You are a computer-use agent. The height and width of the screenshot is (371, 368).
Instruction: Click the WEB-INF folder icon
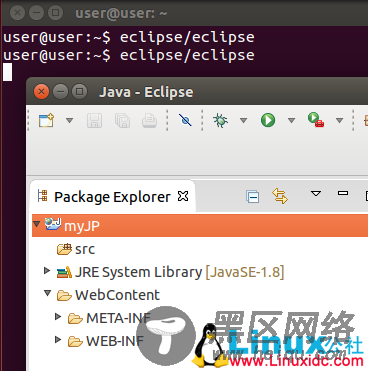[x=75, y=341]
